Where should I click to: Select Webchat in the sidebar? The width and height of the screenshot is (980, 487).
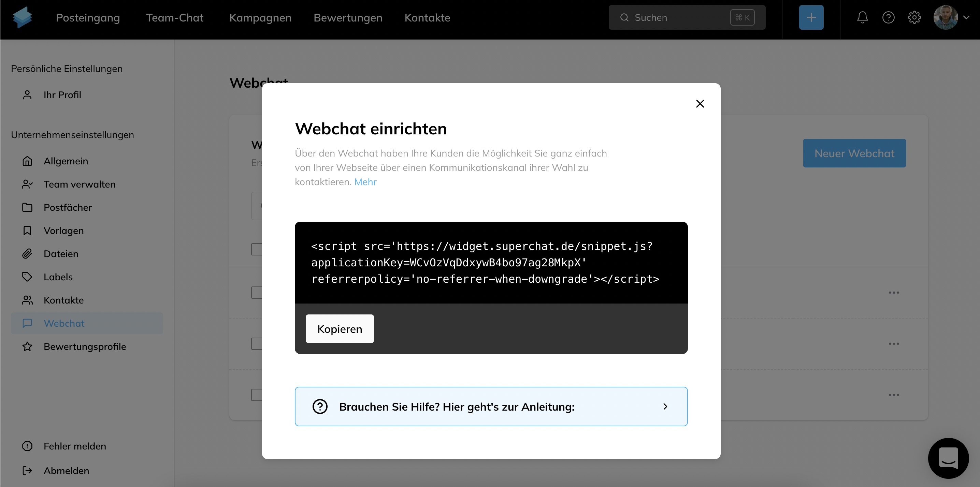87,324
